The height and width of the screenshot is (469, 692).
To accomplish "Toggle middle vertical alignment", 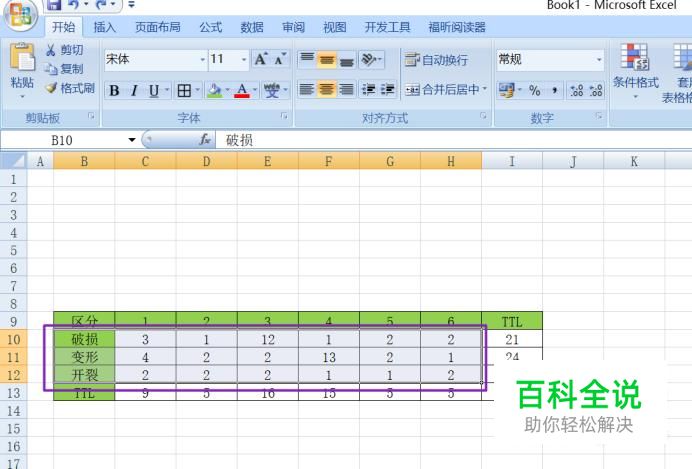I will [x=327, y=59].
